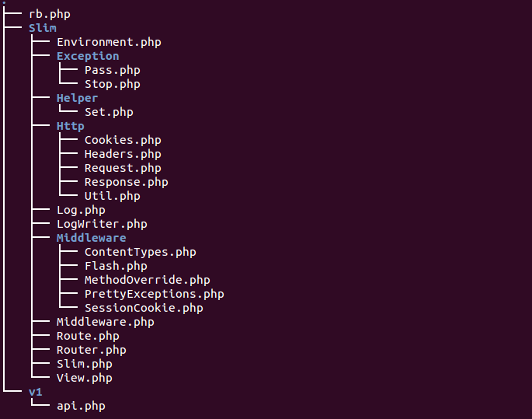532x419 pixels.
Task: Click Stop.php under Exception
Action: [x=112, y=84]
